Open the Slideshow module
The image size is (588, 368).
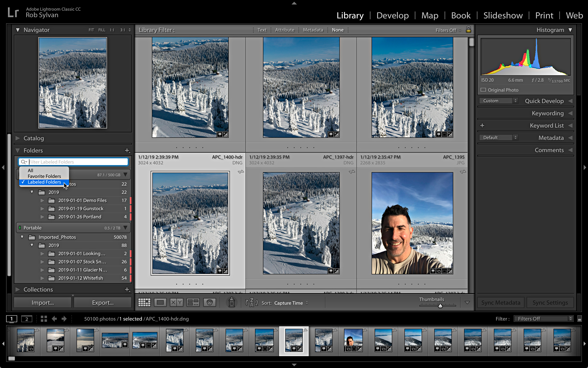coord(503,15)
